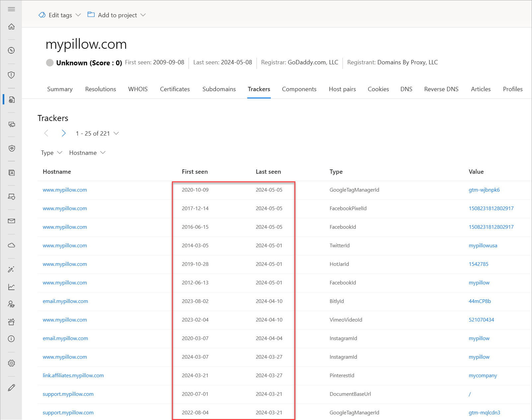The image size is (532, 420).
Task: Open the envelope email icon
Action: click(x=11, y=221)
